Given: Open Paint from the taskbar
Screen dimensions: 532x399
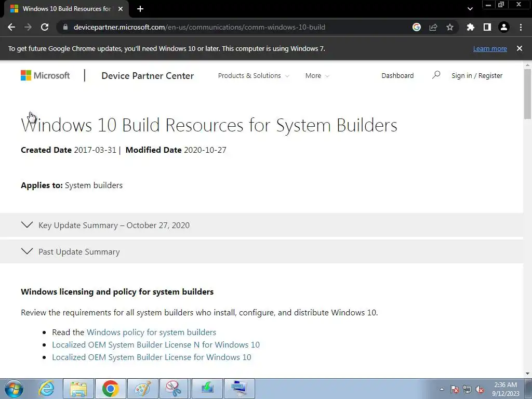Looking at the screenshot, I should (x=142, y=389).
